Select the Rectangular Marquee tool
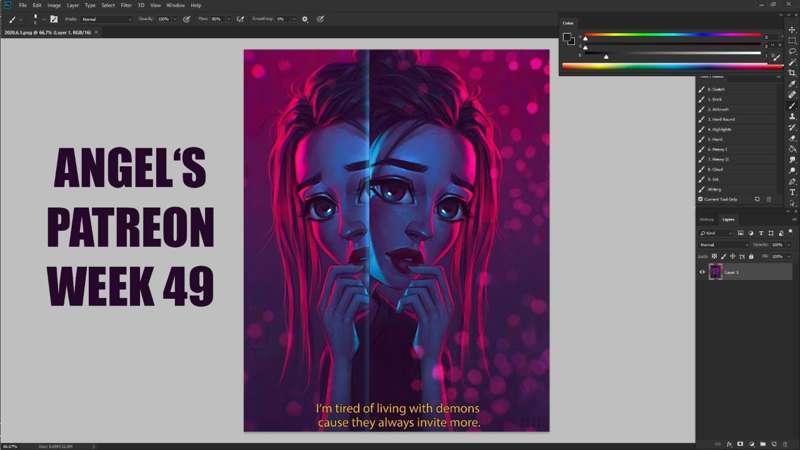The width and height of the screenshot is (800, 450). pyautogui.click(x=792, y=41)
